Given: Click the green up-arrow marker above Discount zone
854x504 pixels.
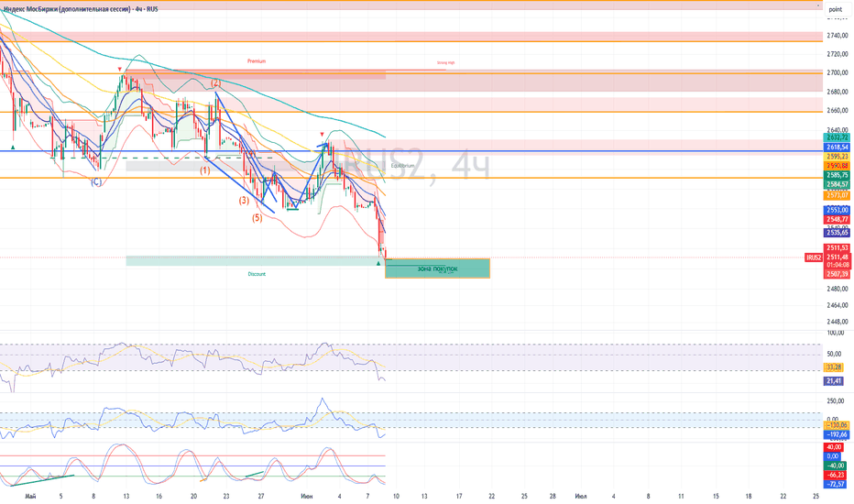Looking at the screenshot, I should 378,263.
